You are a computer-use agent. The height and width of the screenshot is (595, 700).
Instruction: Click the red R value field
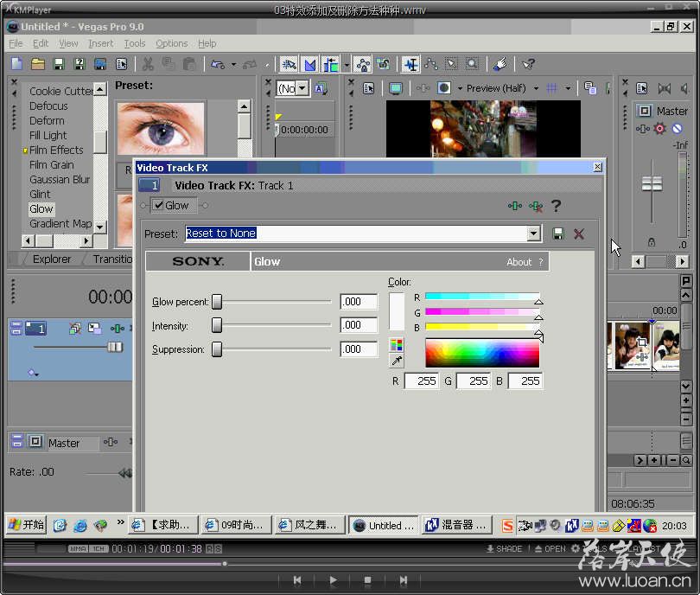(422, 381)
